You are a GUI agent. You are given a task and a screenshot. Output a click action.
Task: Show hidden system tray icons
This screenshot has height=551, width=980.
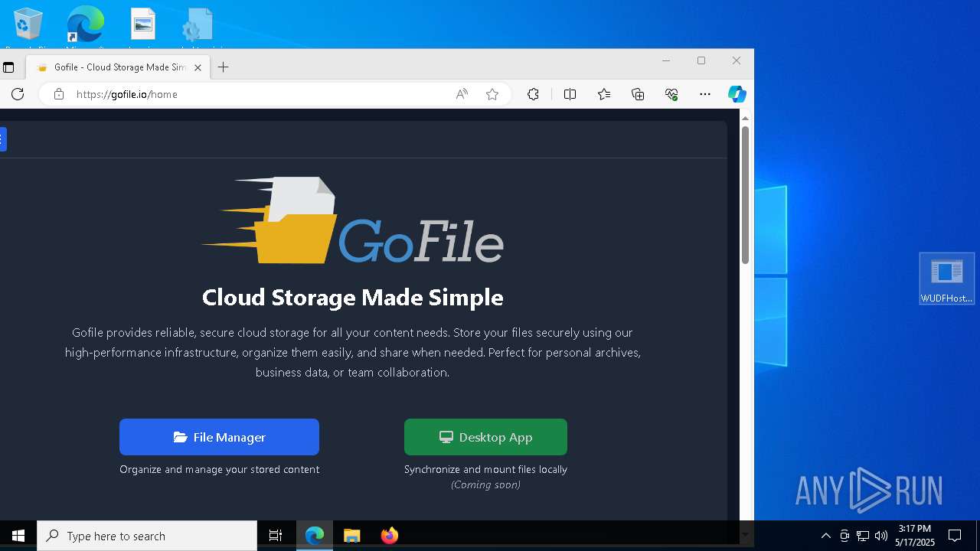pyautogui.click(x=825, y=536)
